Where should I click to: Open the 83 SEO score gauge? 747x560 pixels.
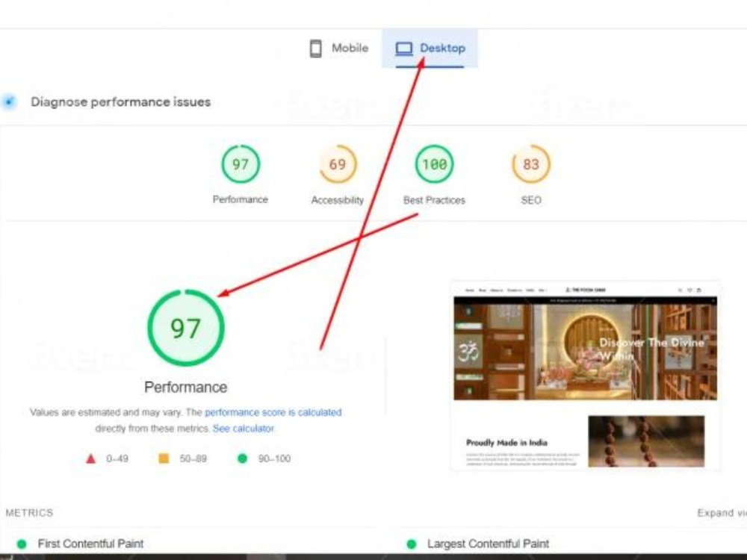tap(530, 164)
